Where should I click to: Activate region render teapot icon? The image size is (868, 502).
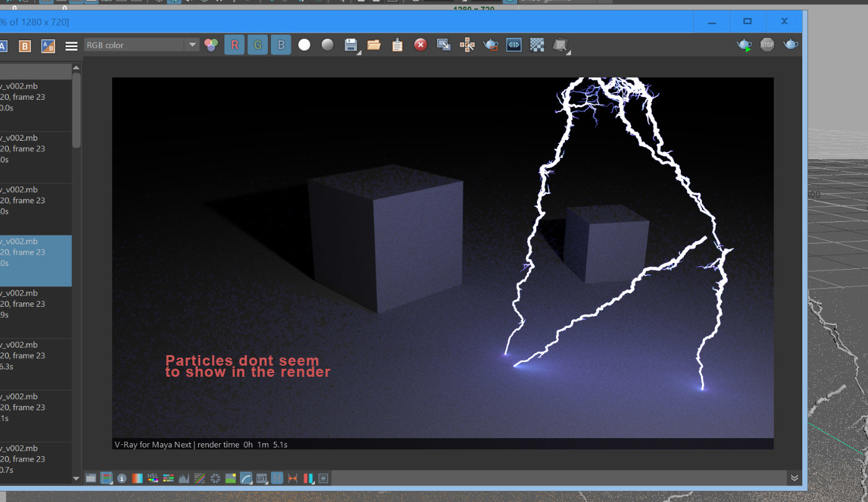pyautogui.click(x=490, y=45)
